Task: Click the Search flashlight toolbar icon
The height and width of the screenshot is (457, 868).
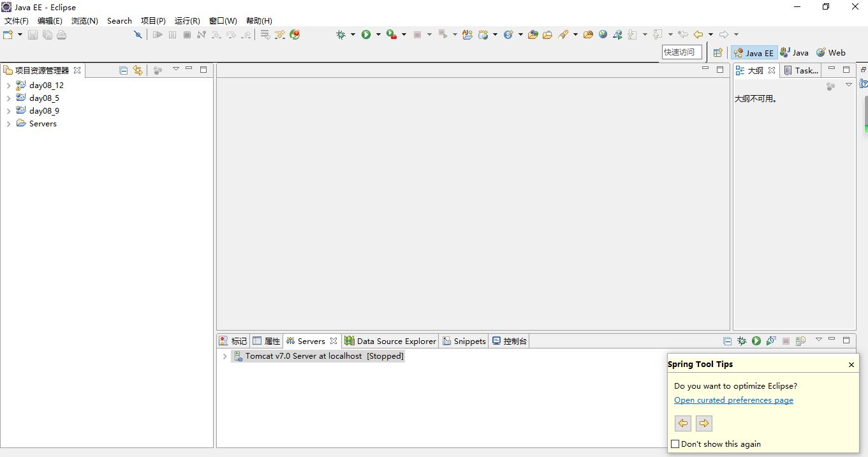Action: (x=563, y=34)
